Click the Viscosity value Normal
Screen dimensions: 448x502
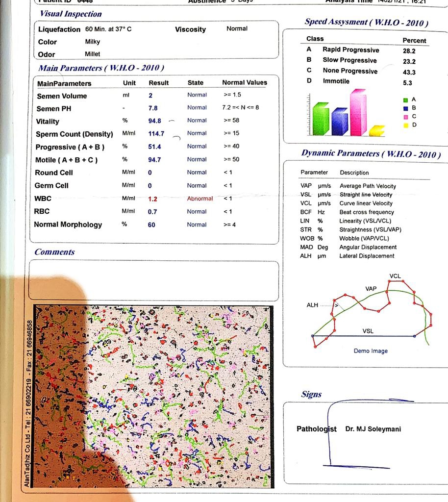tap(237, 28)
